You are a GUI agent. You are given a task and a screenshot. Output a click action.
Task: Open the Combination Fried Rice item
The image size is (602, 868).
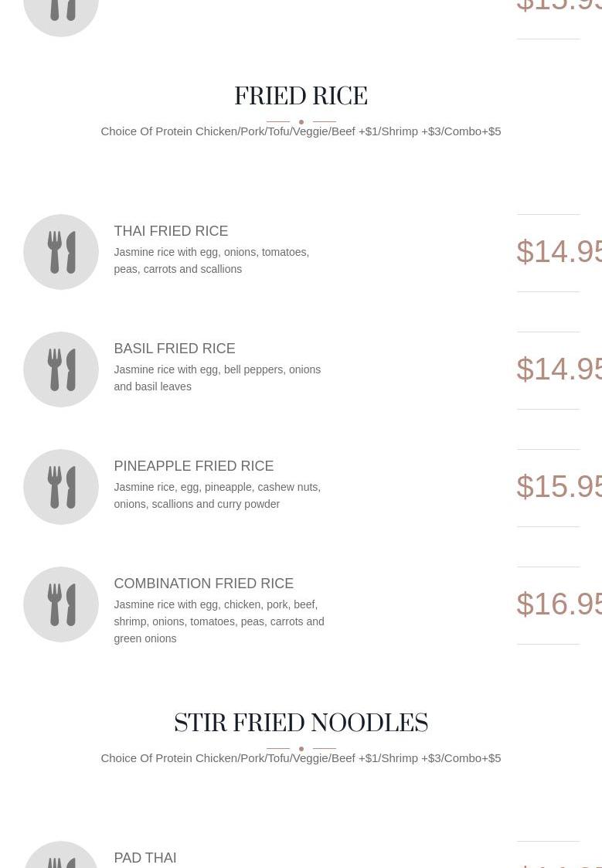[204, 584]
